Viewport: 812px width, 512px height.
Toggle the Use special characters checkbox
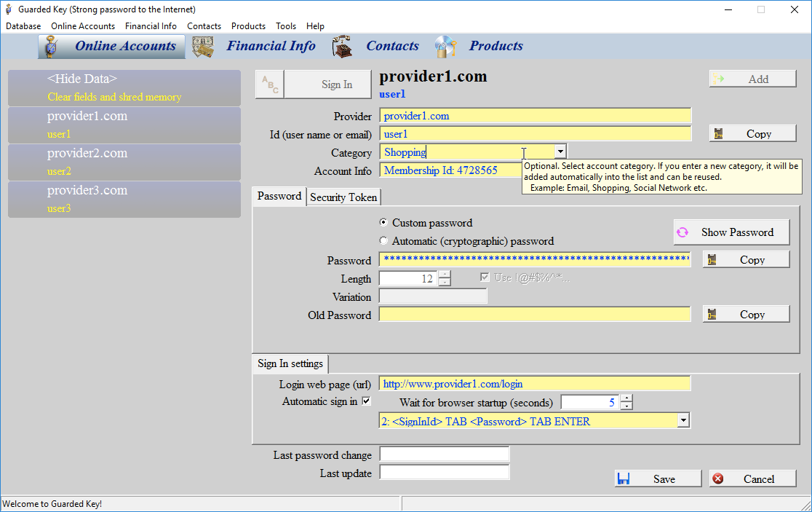[485, 277]
